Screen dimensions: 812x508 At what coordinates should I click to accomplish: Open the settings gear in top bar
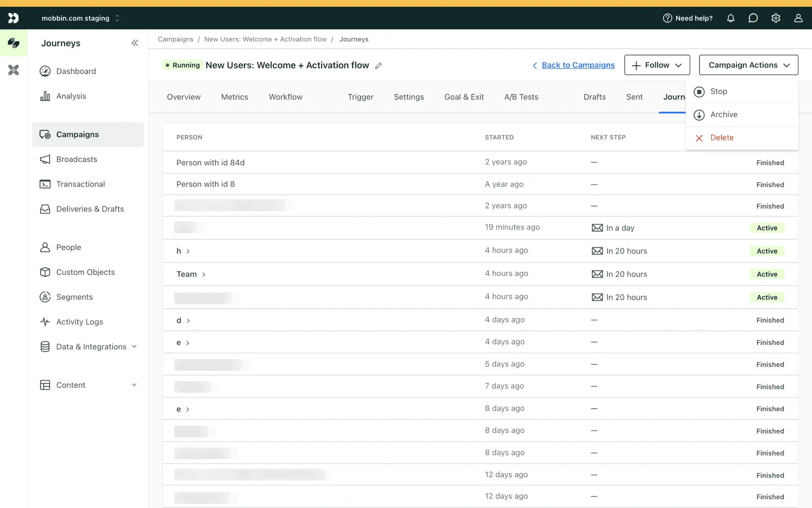[x=776, y=18]
